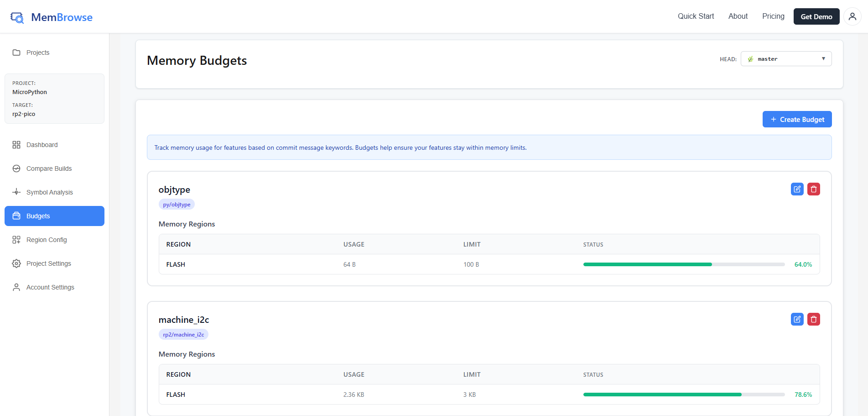Click the Region Config sidebar icon
Screen dimensions: 868x416
point(16,239)
